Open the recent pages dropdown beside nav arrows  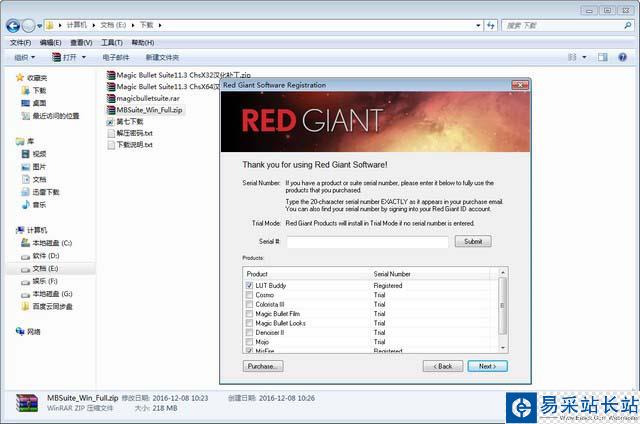coord(40,26)
